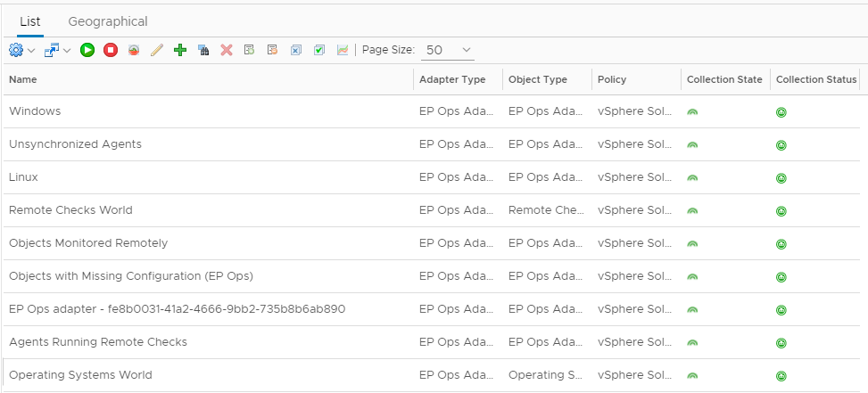Select the Remote Checks World row

pos(70,210)
